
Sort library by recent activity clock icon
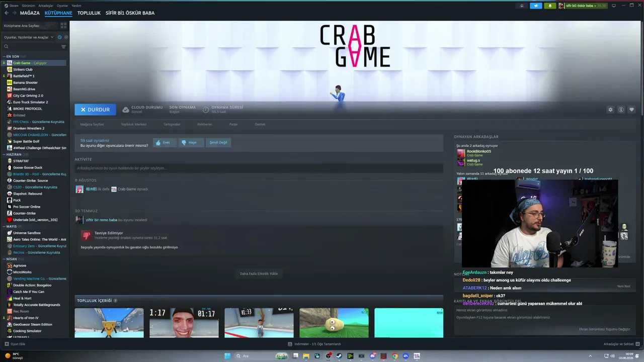pyautogui.click(x=59, y=37)
